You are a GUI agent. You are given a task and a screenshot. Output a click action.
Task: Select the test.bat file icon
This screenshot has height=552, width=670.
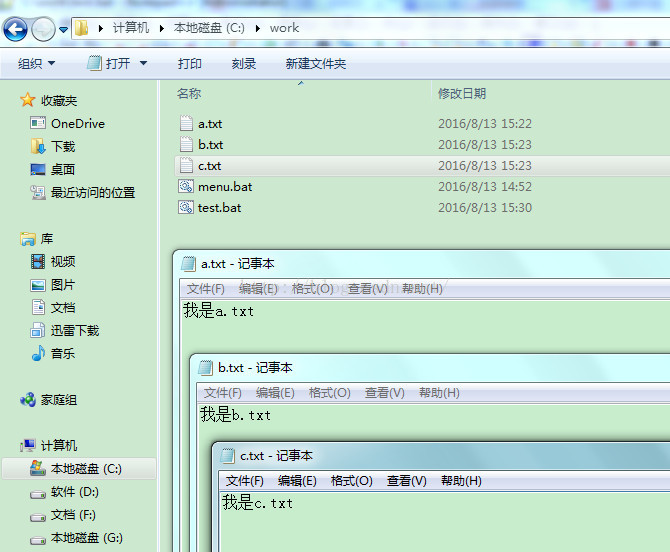pos(186,207)
